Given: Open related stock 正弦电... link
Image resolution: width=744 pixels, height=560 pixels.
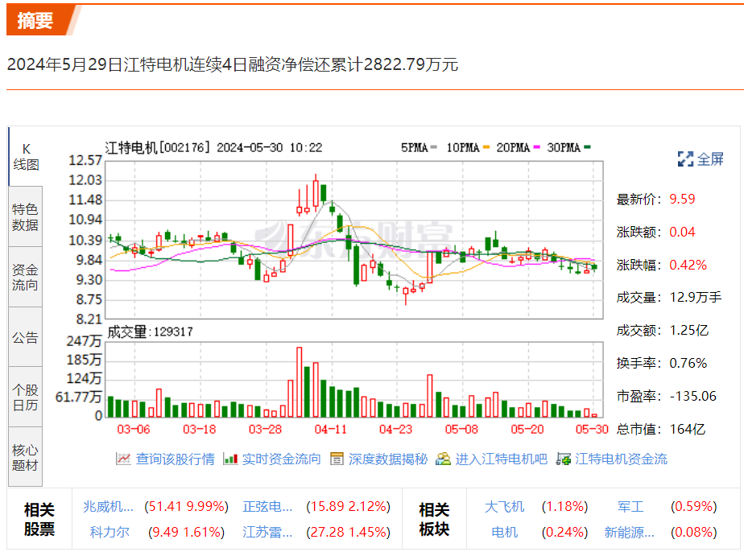Looking at the screenshot, I should pos(267,506).
